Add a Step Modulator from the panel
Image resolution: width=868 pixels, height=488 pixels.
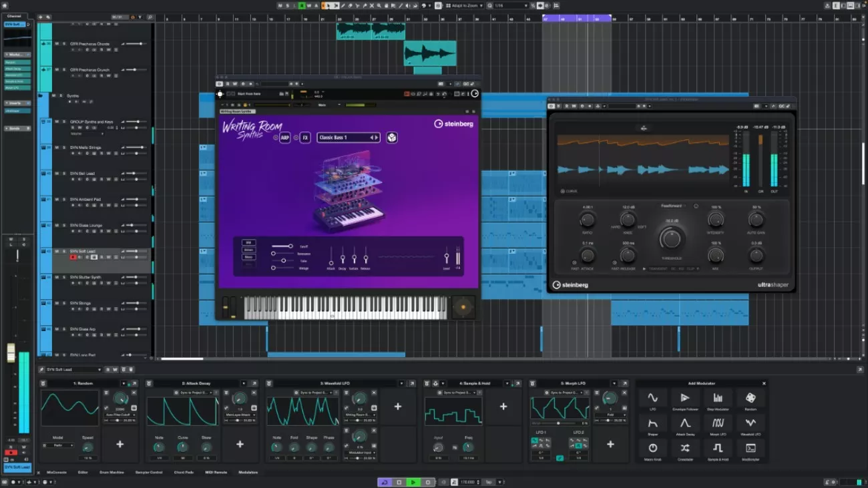(718, 399)
